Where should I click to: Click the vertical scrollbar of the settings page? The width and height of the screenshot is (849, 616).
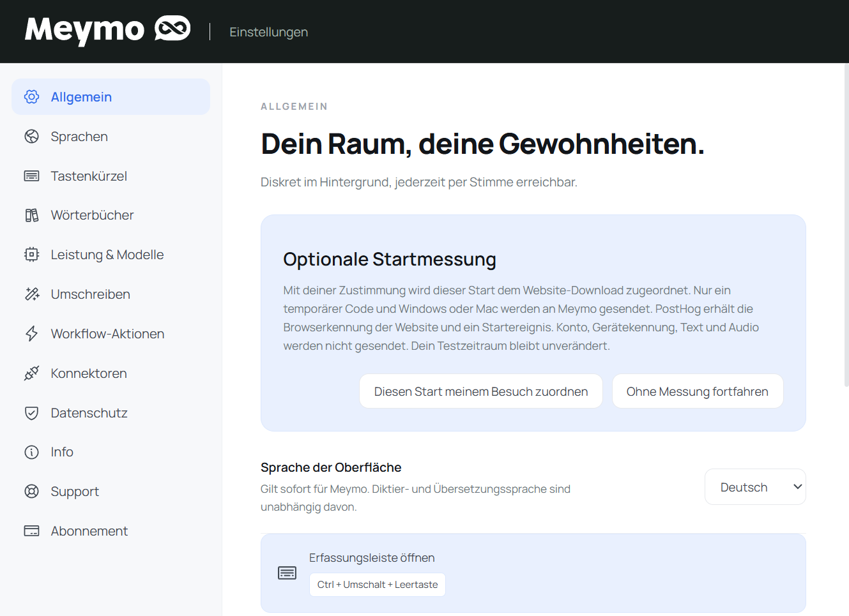[846, 225]
